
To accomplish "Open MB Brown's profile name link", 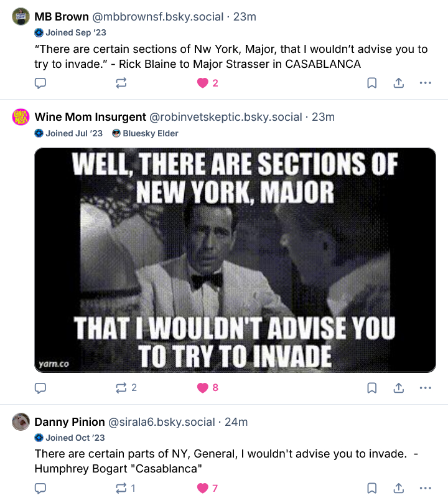I will pyautogui.click(x=62, y=17).
